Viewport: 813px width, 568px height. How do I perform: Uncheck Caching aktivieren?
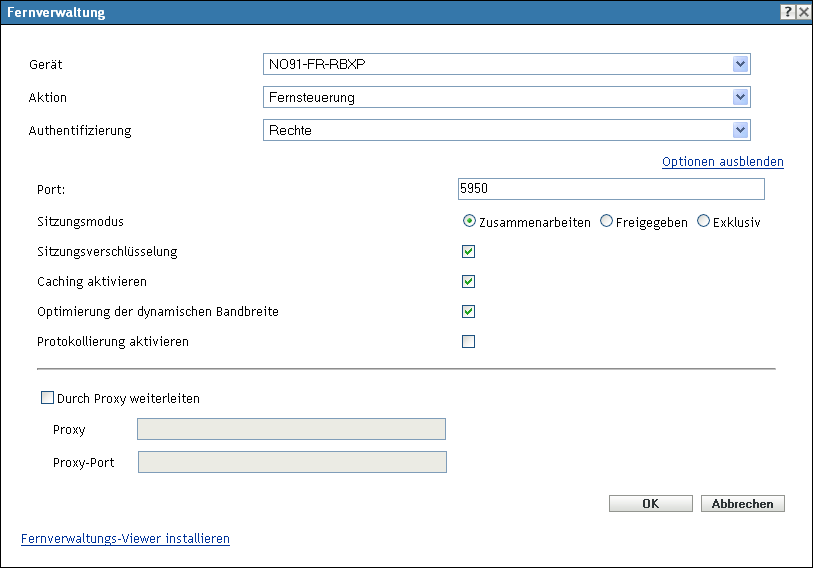pyautogui.click(x=468, y=281)
